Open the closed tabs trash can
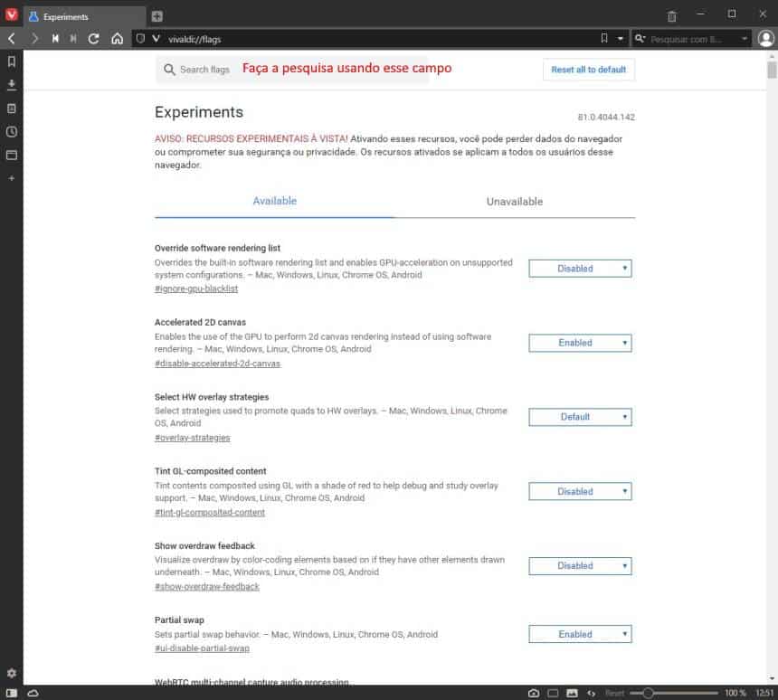The height and width of the screenshot is (700, 778). 672,16
